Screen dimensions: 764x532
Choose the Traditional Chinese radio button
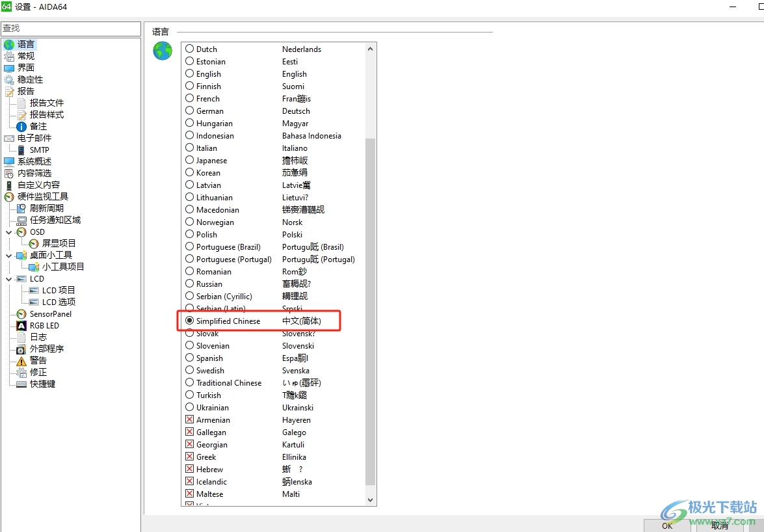190,383
